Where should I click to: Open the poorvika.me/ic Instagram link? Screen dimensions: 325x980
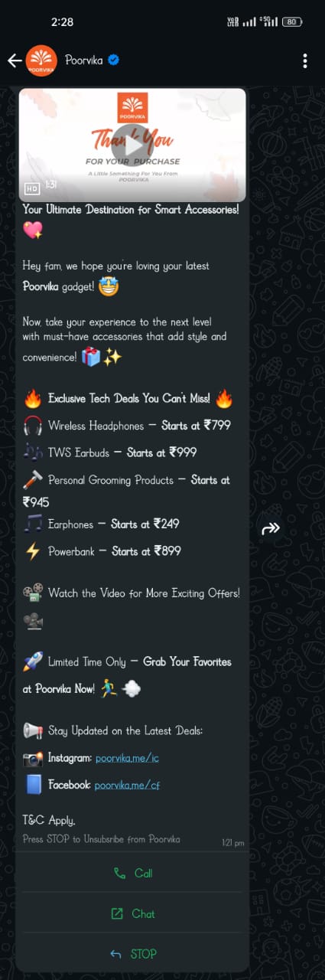point(127,758)
